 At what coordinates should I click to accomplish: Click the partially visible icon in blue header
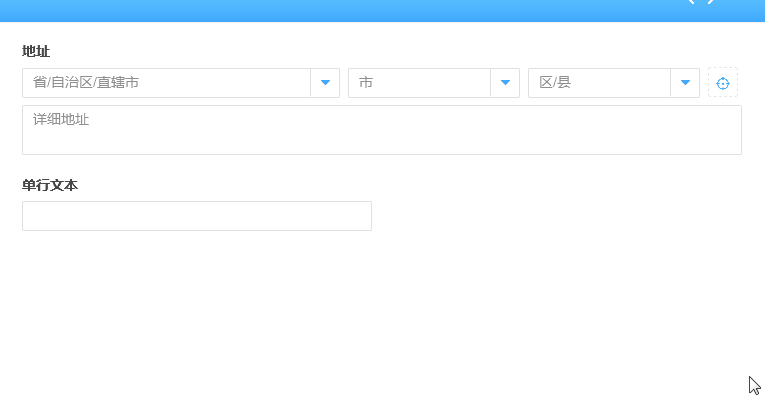[701, 3]
